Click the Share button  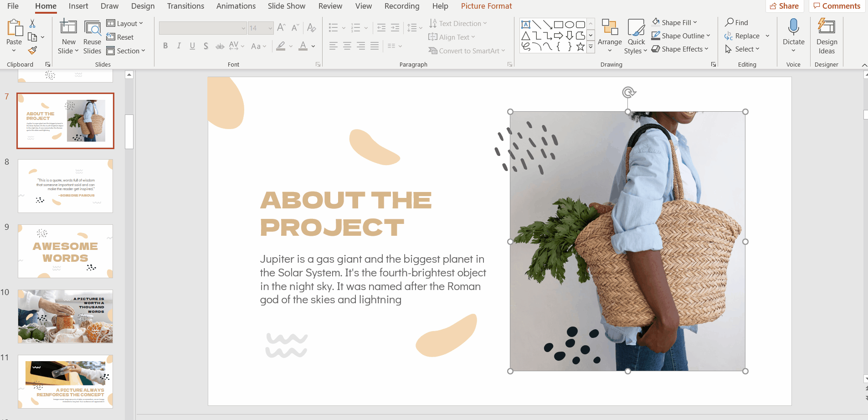pyautogui.click(x=784, y=6)
